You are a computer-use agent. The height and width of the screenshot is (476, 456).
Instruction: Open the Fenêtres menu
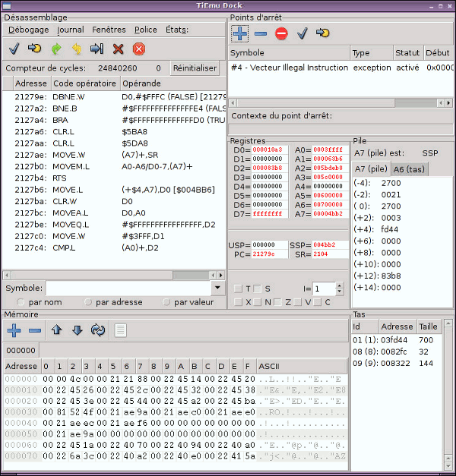click(109, 30)
